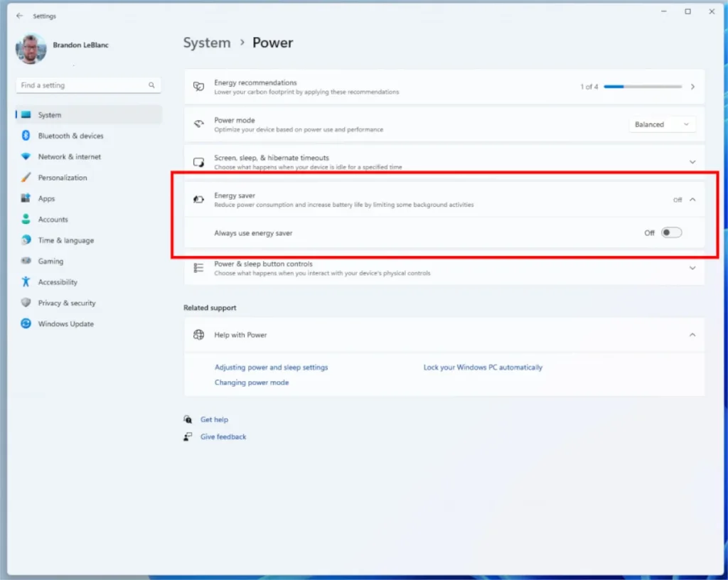Click the Help with Power globe icon
Image resolution: width=728 pixels, height=580 pixels.
click(x=198, y=334)
